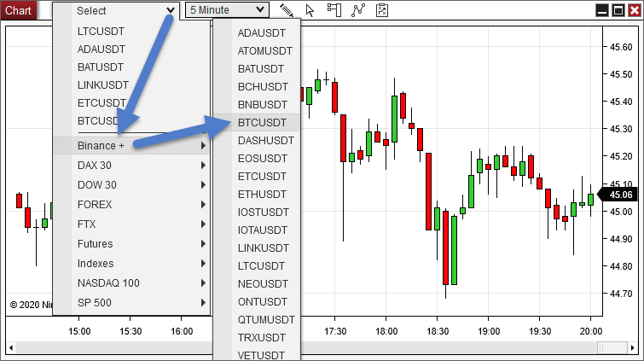Choose BNBUSDT in Binance submenu
This screenshot has height=361, width=644.
[x=257, y=104]
